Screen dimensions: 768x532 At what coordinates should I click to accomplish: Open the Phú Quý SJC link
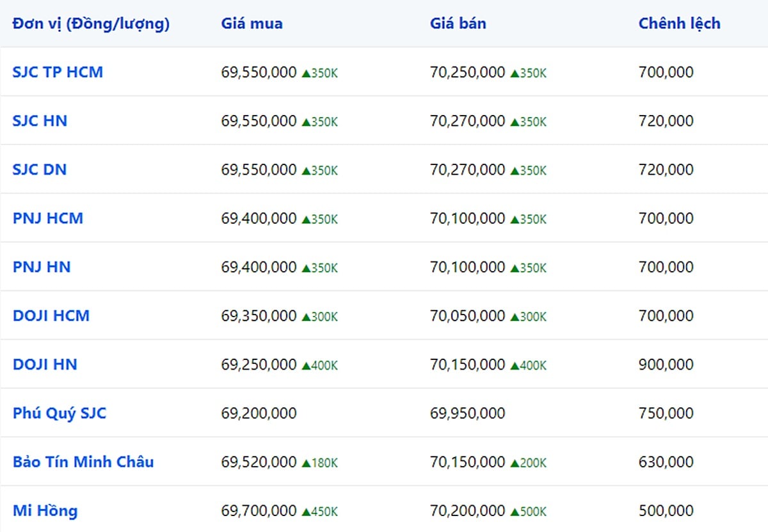[x=60, y=413]
